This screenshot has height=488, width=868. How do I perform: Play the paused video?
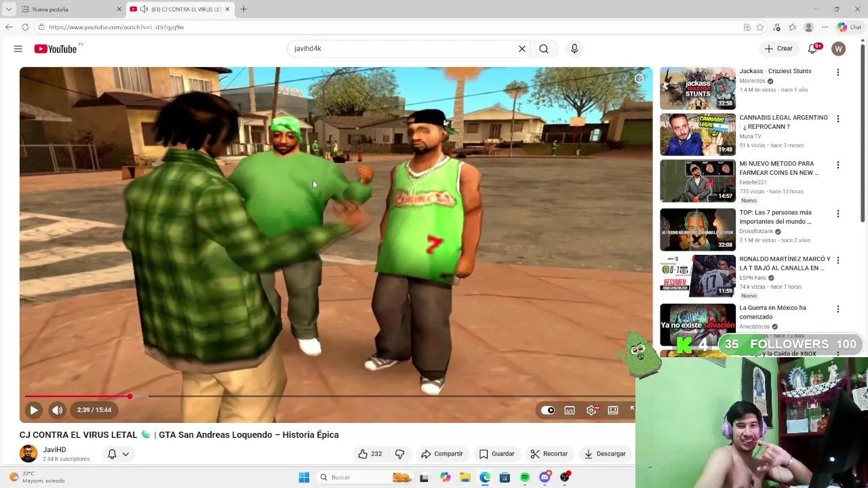pos(33,410)
